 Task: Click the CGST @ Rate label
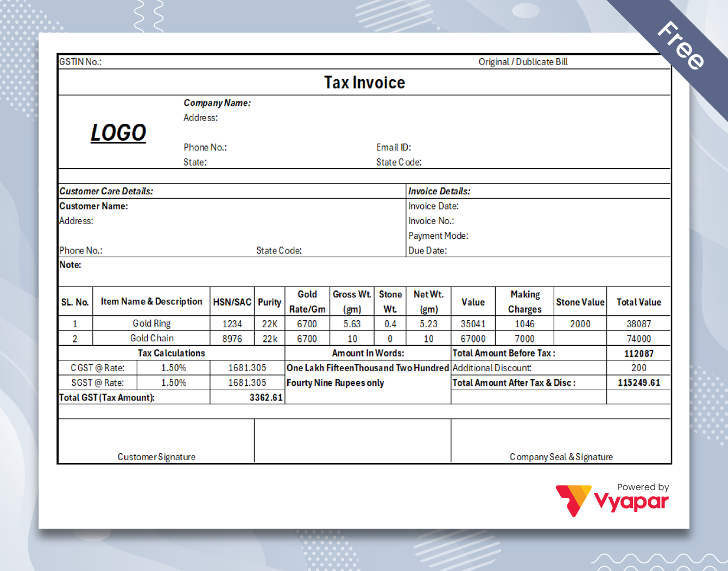98,368
